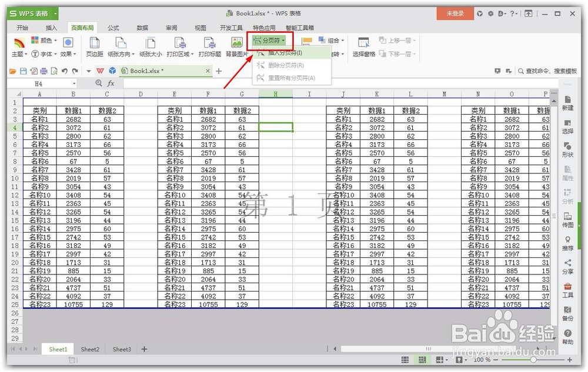588x372 pixels.
Task: Expand the 组合 group dropdown
Action: 343,41
